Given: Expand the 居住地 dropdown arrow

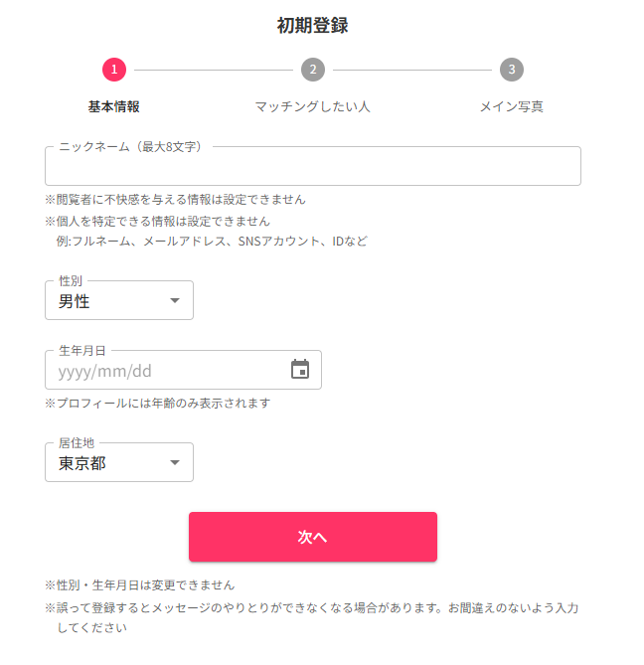Looking at the screenshot, I should (175, 462).
